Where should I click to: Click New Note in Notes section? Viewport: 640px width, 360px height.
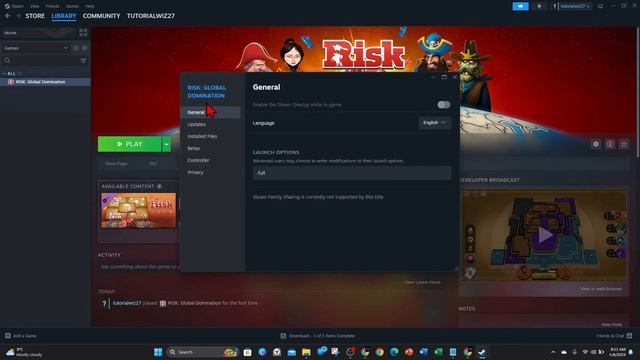[x=612, y=324]
